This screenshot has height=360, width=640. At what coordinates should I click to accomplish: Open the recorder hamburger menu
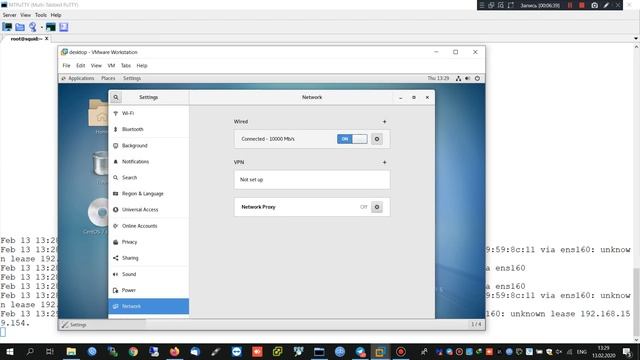(482, 5)
